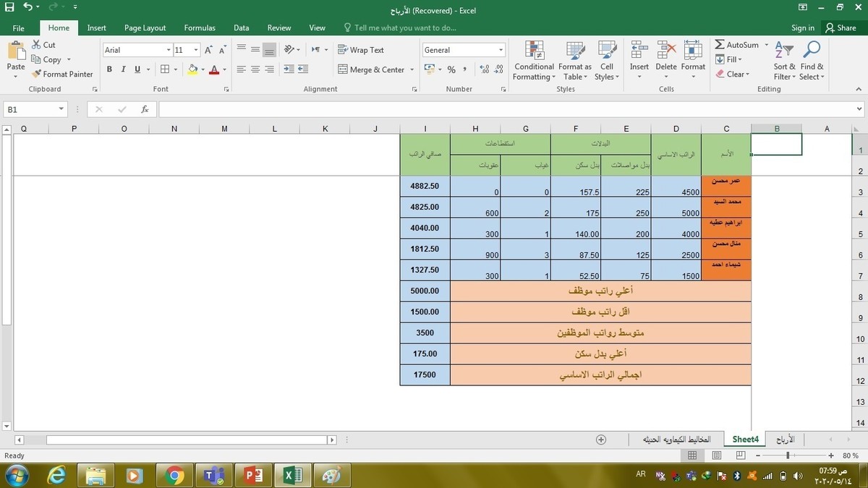The width and height of the screenshot is (868, 488).
Task: Click the Insert Function fx icon
Action: click(145, 109)
